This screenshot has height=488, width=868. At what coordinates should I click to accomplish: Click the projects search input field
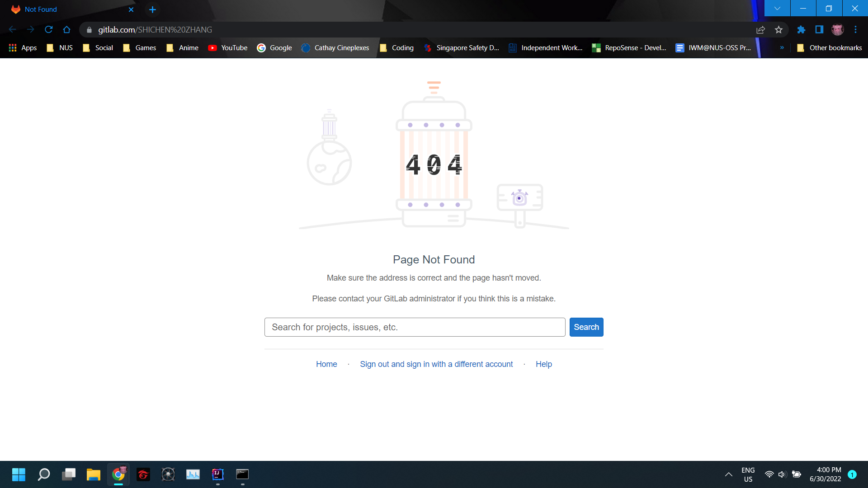(x=414, y=327)
